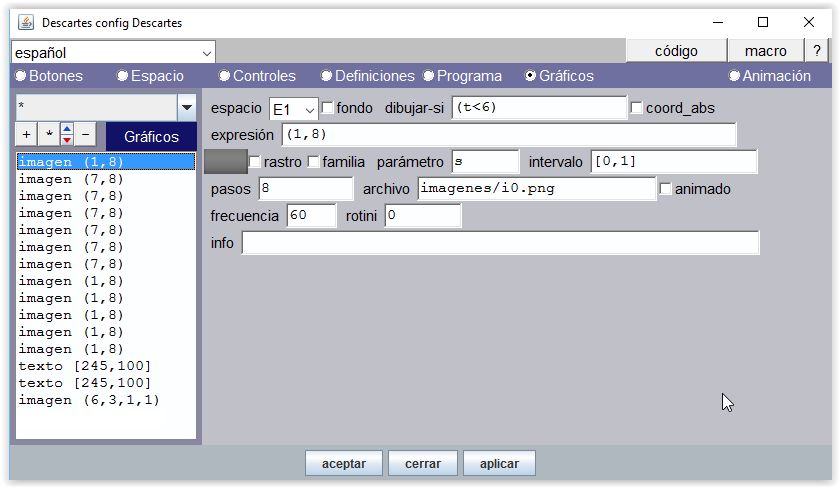
Task: Enable the fondo checkbox
Action: [328, 108]
